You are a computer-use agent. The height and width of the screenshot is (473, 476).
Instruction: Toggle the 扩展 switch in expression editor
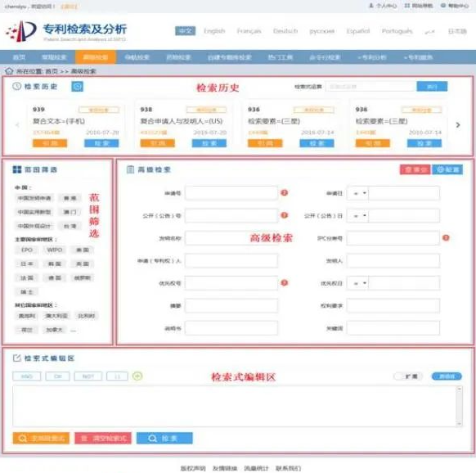[x=407, y=376]
